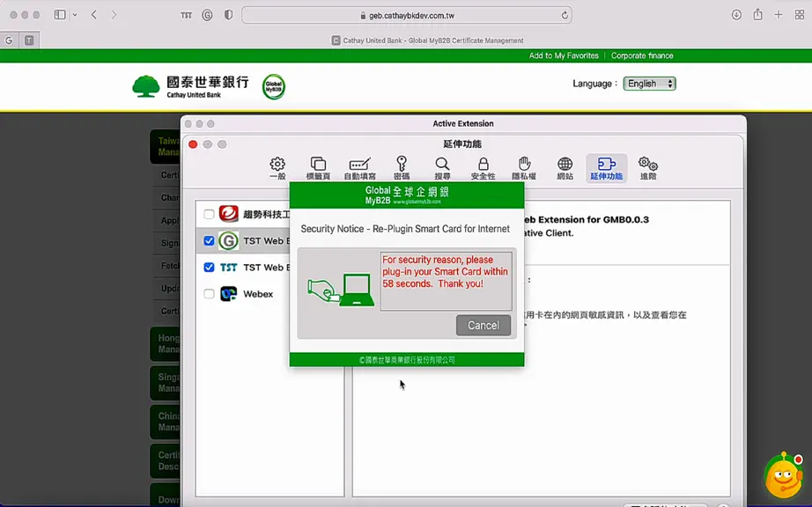Toggle the G-icon TST Web extension checkbox
Image resolution: width=812 pixels, height=507 pixels.
(x=209, y=240)
